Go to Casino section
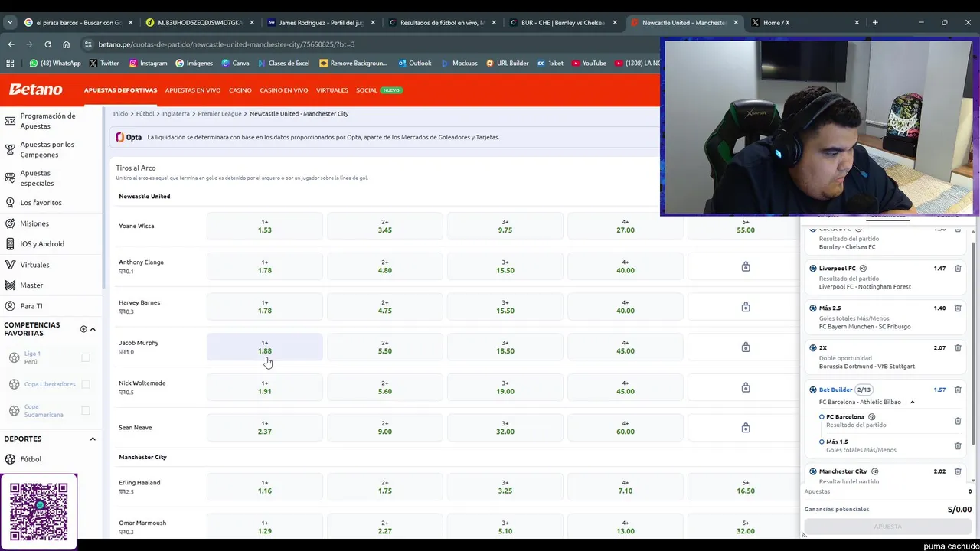Screen dimensions: 980x551 pos(240,90)
